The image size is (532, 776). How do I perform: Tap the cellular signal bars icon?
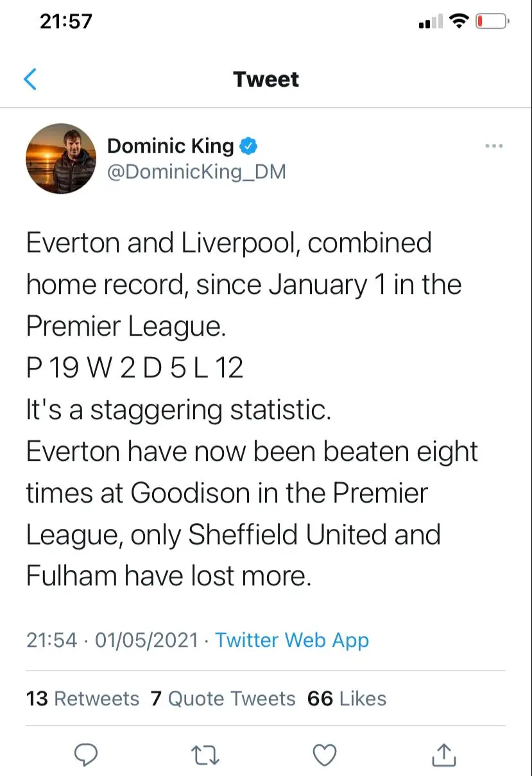pyautogui.click(x=430, y=22)
